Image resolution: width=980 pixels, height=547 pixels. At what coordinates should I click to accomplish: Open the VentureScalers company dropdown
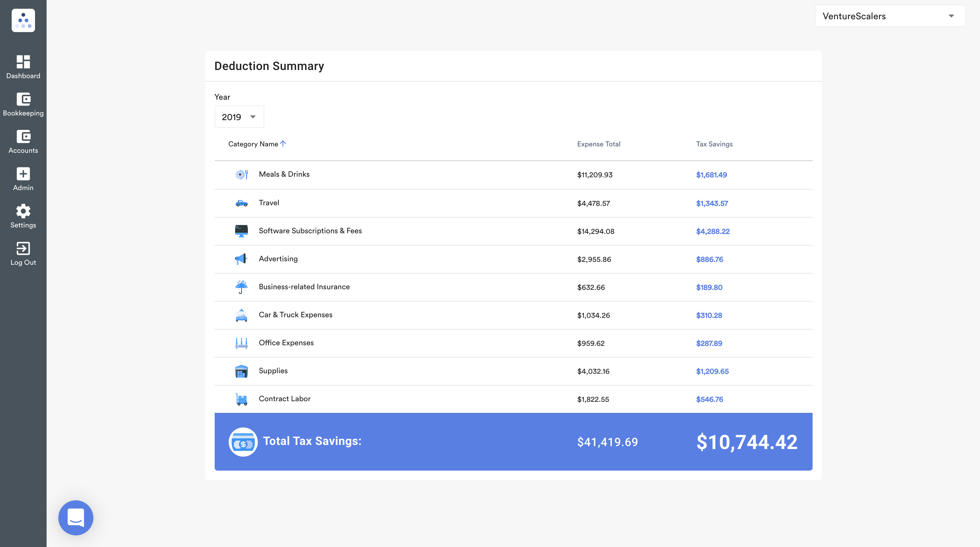point(890,16)
